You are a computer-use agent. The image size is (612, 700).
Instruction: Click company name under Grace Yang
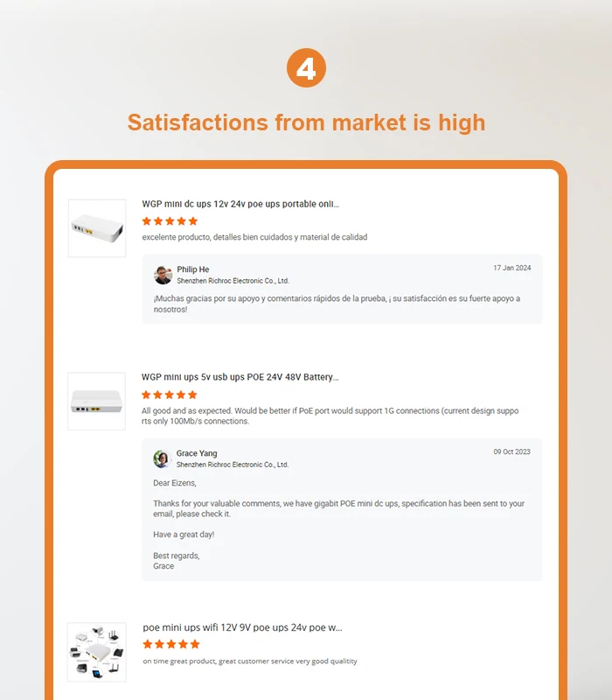click(233, 465)
